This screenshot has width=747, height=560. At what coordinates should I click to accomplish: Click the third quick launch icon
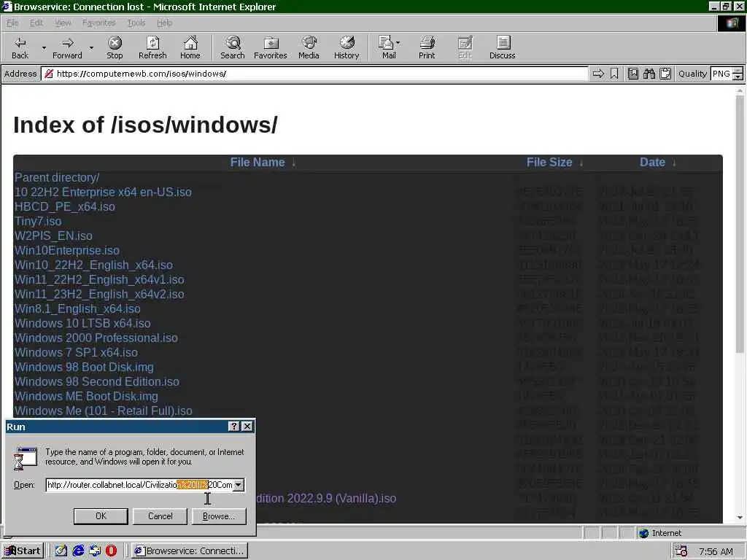[95, 551]
